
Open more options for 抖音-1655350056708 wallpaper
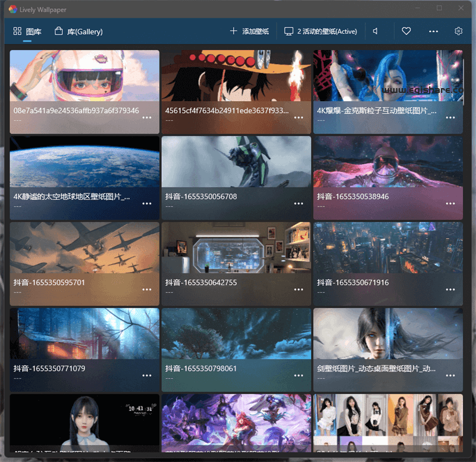[299, 204]
